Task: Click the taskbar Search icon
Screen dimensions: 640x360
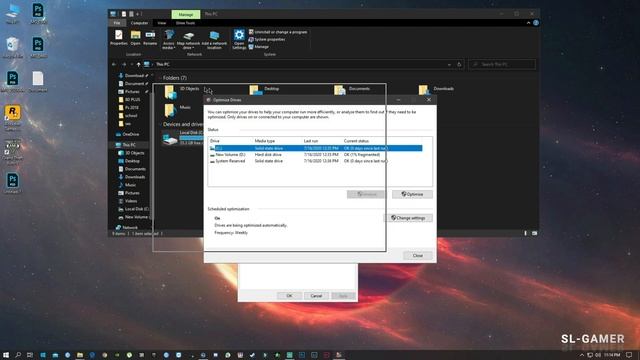Action: [x=18, y=355]
